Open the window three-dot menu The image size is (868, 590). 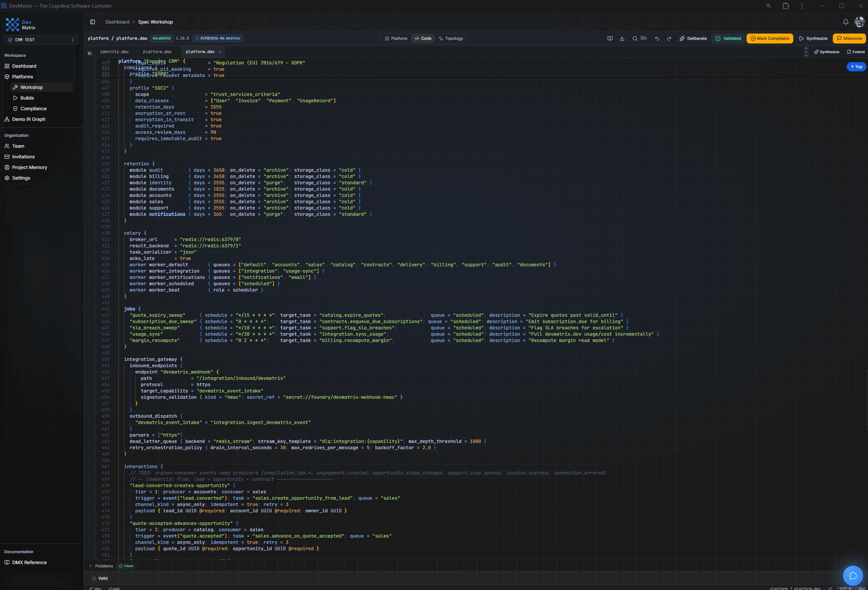click(802, 6)
